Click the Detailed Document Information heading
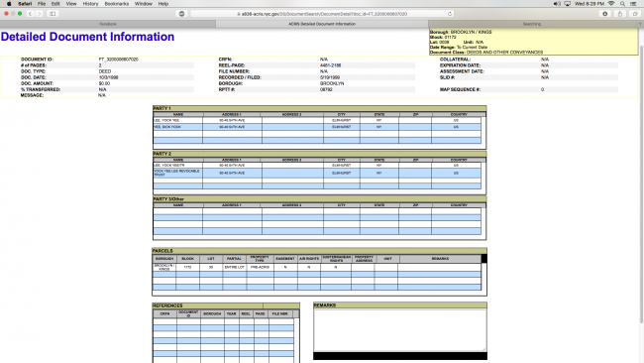 pyautogui.click(x=87, y=37)
